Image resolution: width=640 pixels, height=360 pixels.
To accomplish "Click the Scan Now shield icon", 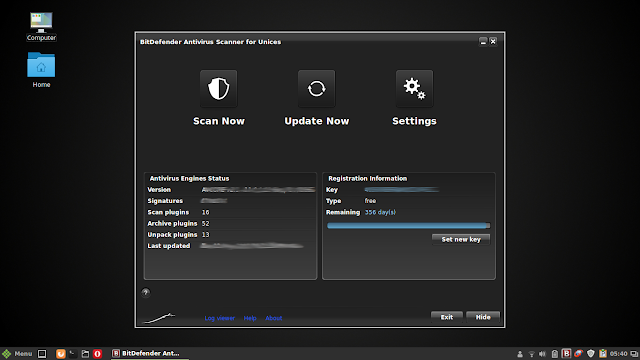I will tap(218, 89).
